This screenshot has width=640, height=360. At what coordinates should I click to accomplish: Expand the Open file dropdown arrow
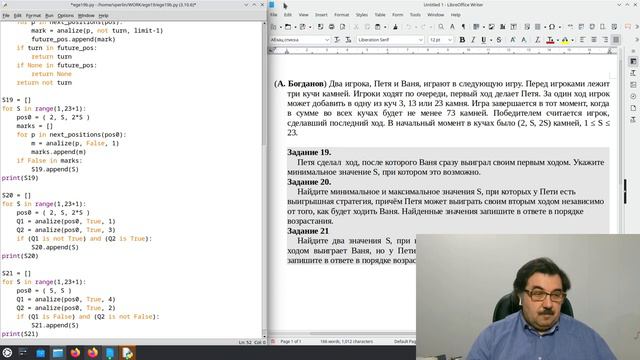295,27
